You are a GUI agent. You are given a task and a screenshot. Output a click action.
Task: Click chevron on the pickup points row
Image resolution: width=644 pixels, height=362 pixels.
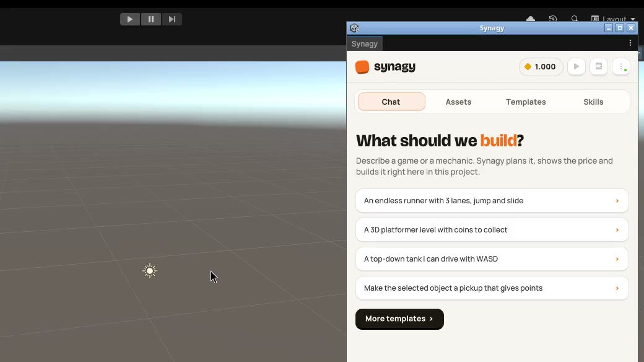(617, 288)
